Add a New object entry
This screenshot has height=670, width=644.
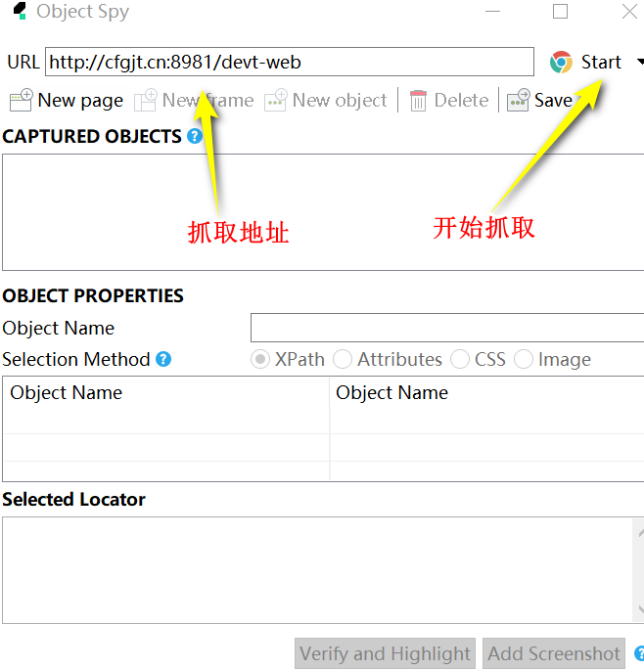339,101
